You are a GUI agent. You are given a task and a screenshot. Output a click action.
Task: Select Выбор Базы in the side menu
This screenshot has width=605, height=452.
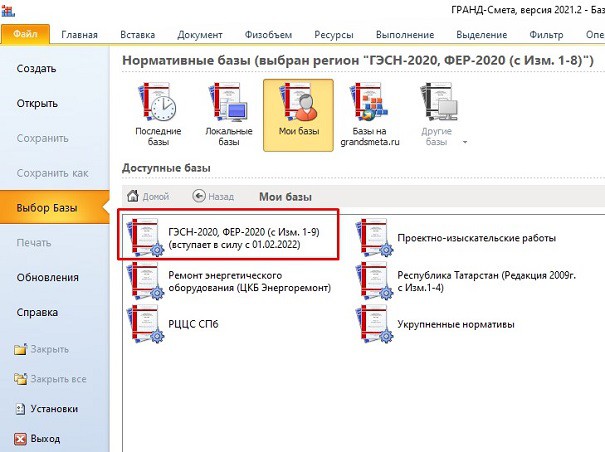54,207
